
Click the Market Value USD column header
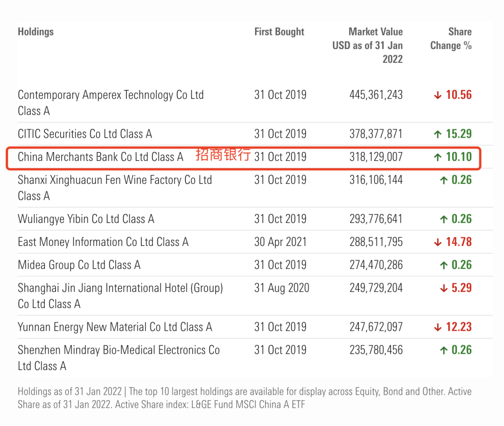point(367,45)
